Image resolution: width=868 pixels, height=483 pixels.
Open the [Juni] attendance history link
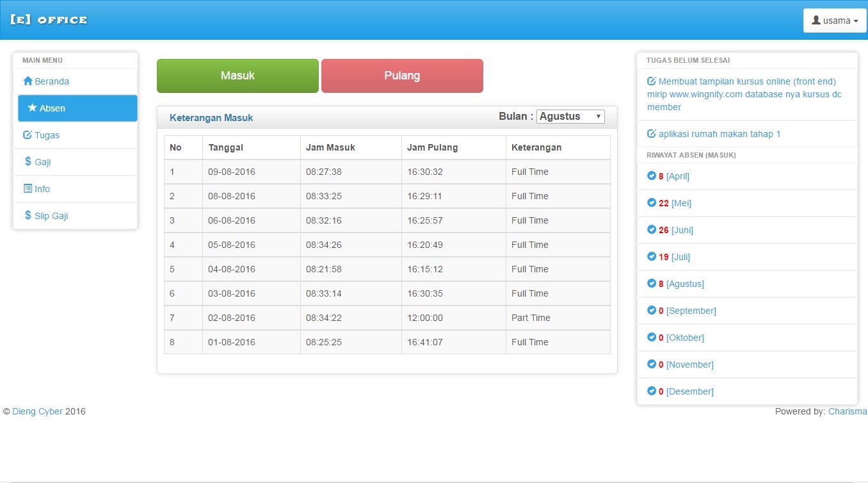tap(682, 230)
